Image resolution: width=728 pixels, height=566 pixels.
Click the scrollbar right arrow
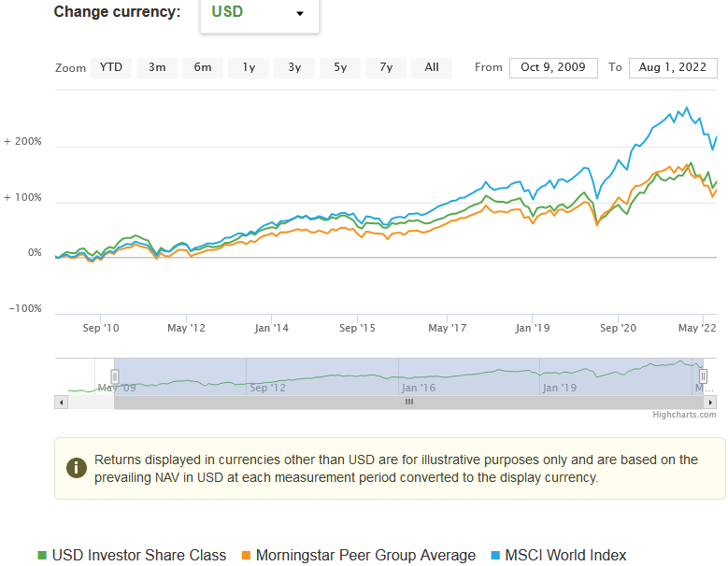710,403
